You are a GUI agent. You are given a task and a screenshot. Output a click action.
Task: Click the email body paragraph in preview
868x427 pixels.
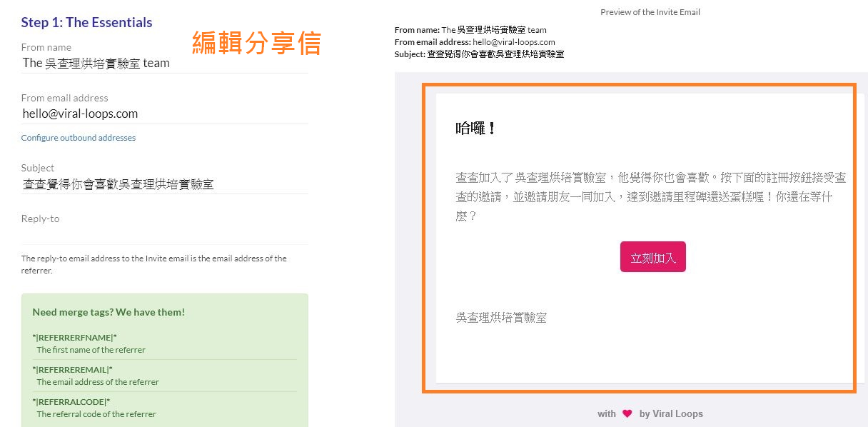pyautogui.click(x=651, y=196)
